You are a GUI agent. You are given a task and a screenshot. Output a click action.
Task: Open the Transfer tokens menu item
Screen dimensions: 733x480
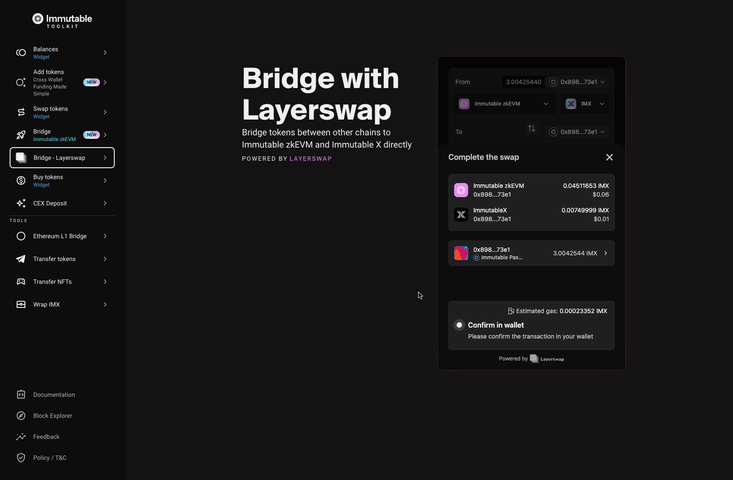(x=62, y=259)
